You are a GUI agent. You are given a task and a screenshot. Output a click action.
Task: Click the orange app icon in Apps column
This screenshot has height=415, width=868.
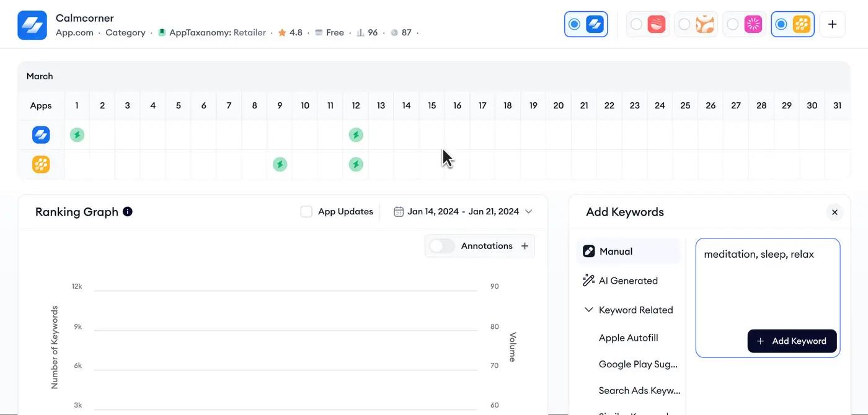point(41,164)
